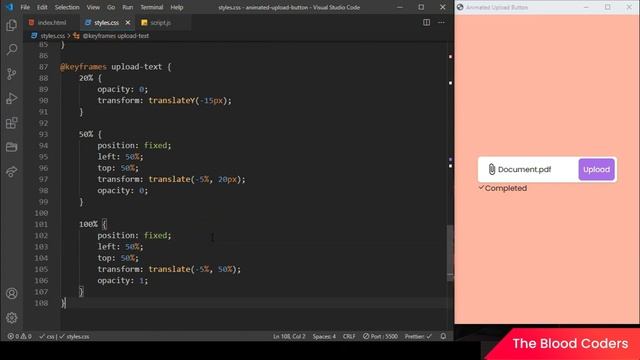Open the View menu
The image size is (640, 360).
93,7
